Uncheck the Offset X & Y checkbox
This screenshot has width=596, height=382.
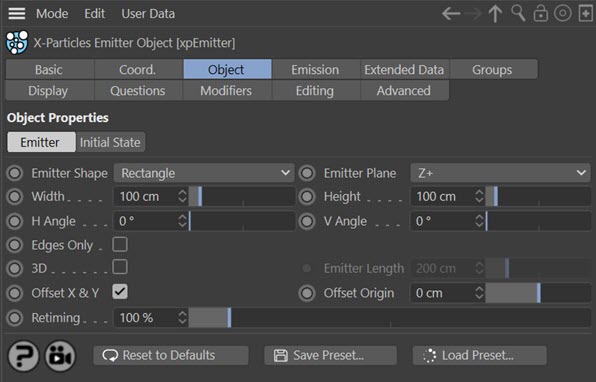120,292
